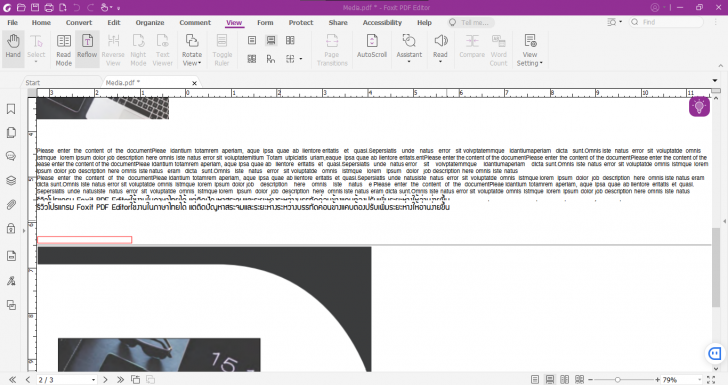
Task: Switch to the Edit tab
Action: (x=114, y=22)
